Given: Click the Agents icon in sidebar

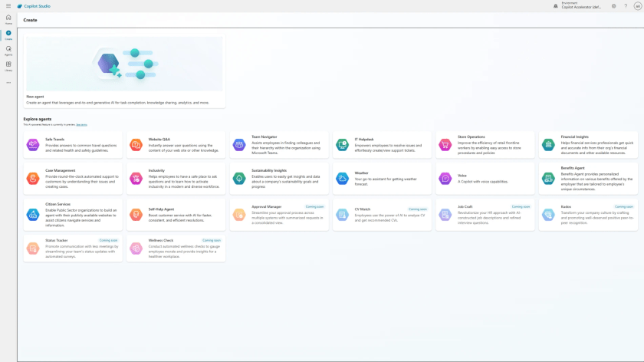Looking at the screenshot, I should [x=8, y=50].
